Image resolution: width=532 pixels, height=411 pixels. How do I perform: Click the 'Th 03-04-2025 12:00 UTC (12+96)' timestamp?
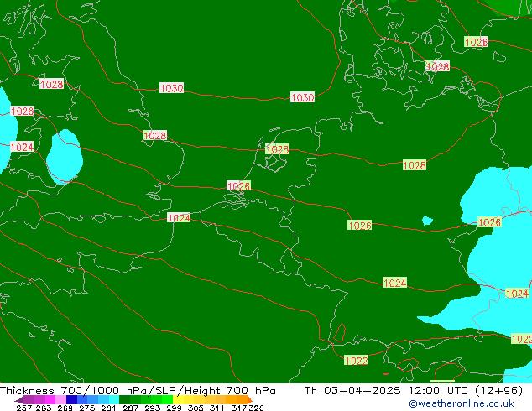coord(414,391)
